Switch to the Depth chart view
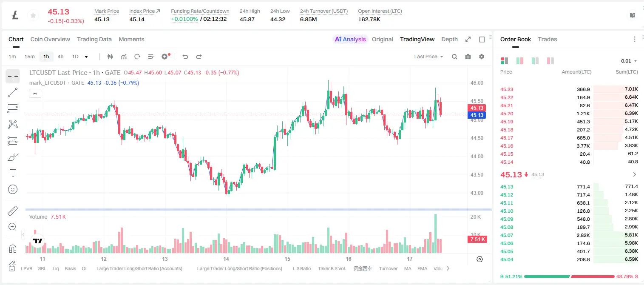644x285 pixels. 449,39
